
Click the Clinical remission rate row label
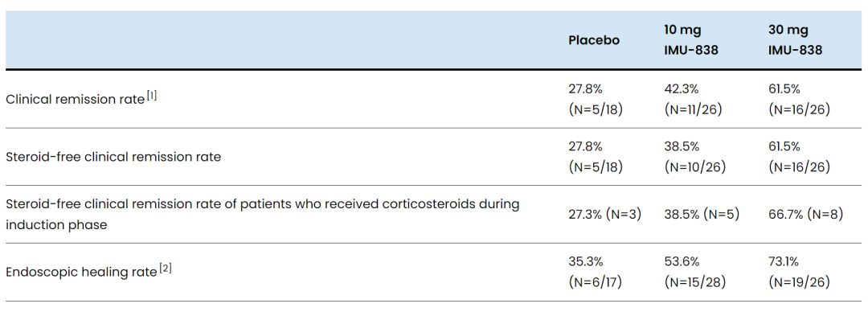point(76,100)
